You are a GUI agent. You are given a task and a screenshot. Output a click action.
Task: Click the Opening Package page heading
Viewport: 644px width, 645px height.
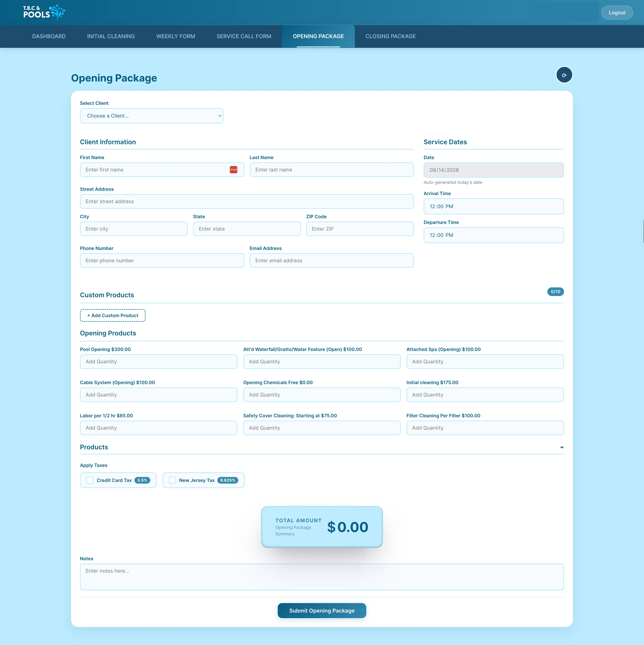pyautogui.click(x=114, y=78)
